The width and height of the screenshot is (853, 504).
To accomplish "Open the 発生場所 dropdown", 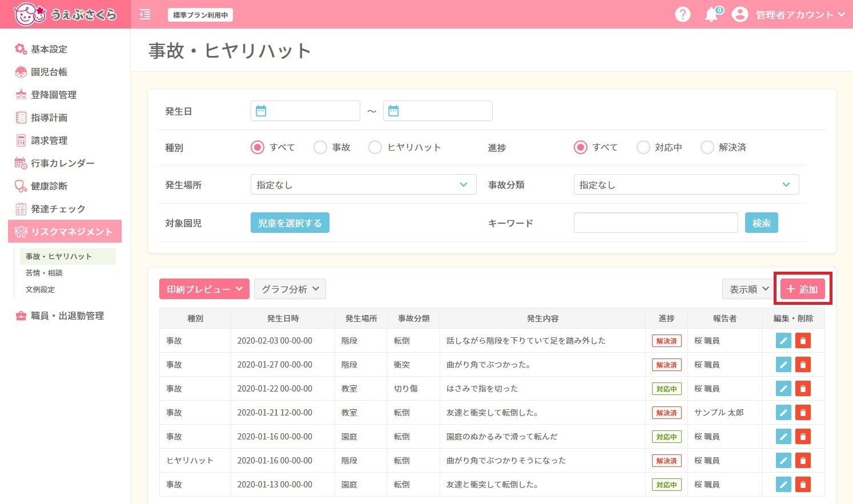I will coord(363,184).
